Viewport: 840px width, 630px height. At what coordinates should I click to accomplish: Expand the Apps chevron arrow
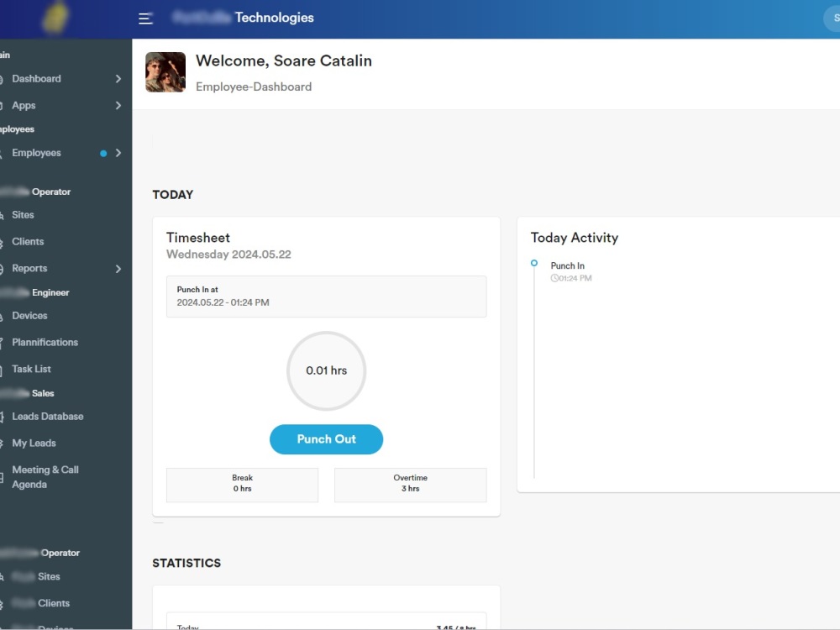pyautogui.click(x=118, y=106)
